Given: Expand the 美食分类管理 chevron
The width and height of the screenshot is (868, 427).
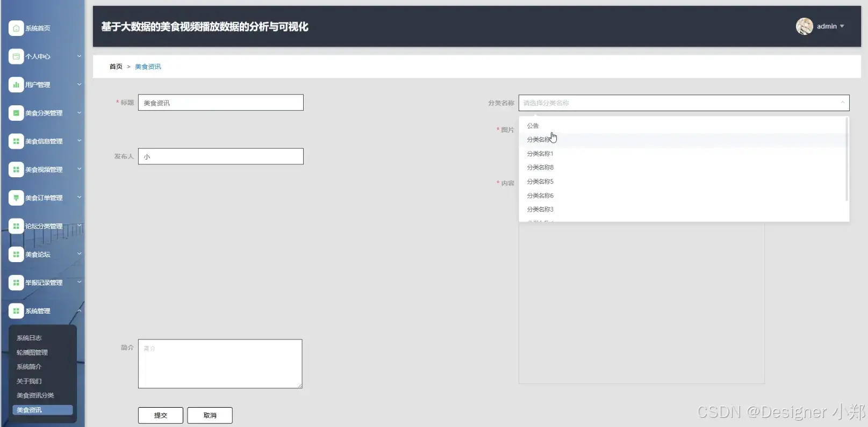Looking at the screenshot, I should pyautogui.click(x=79, y=113).
